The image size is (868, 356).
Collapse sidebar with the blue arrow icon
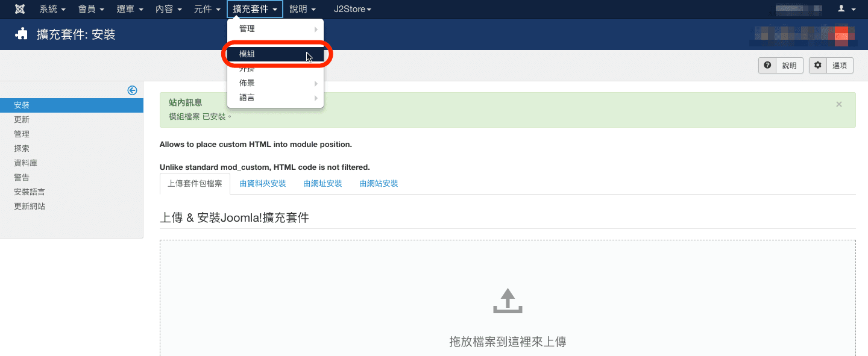[132, 90]
